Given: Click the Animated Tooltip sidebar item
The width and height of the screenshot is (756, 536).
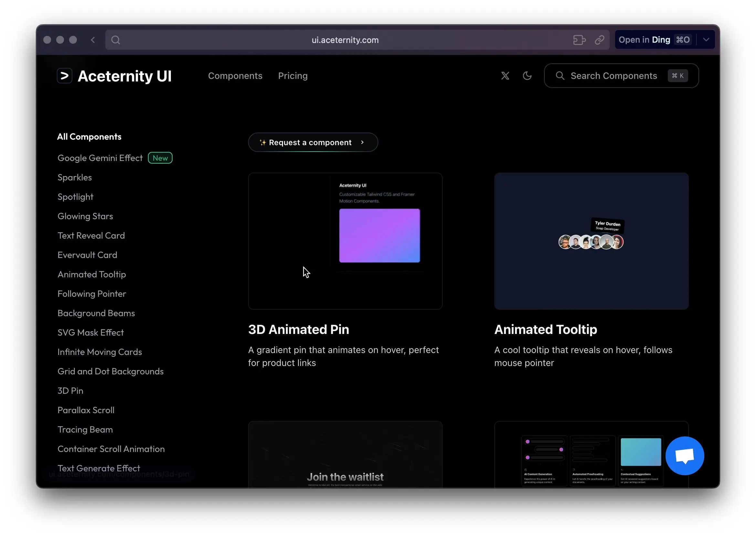Looking at the screenshot, I should pyautogui.click(x=92, y=274).
